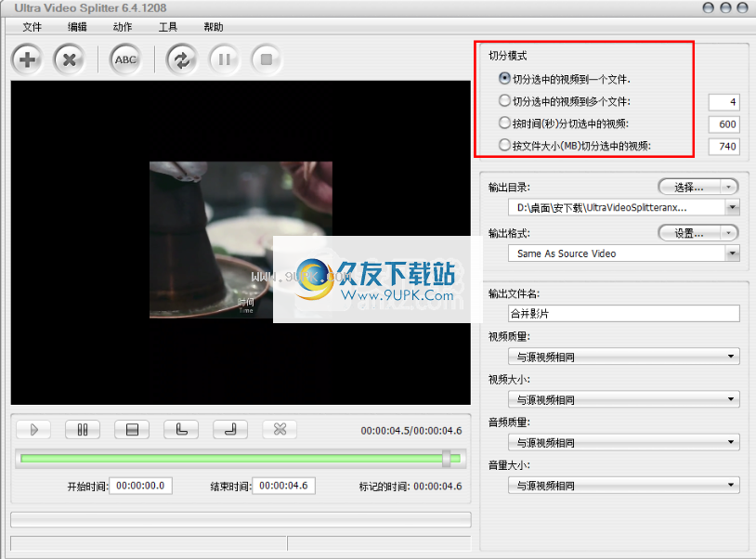Viewport: 756px width, 559px height.
Task: Click the 输出文件名 field with 合并影片
Action: pos(624,313)
